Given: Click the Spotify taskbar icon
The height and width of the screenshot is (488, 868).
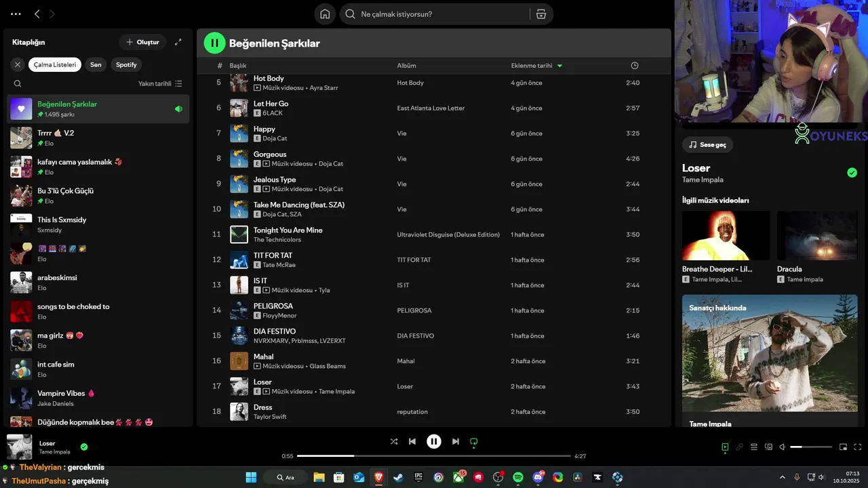Looking at the screenshot, I should pos(518,477).
